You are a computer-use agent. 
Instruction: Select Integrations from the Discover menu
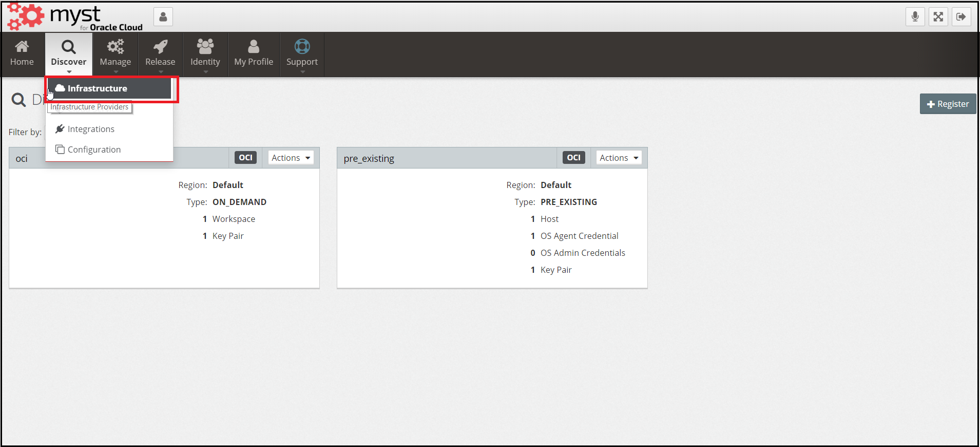pos(91,129)
